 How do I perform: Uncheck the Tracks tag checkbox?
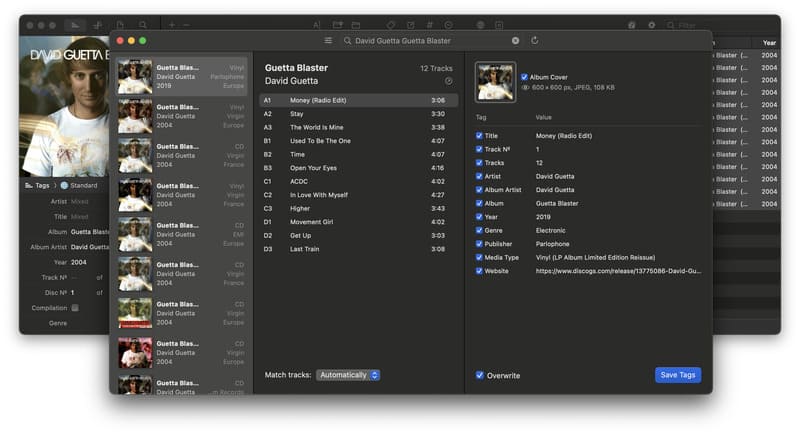[479, 163]
